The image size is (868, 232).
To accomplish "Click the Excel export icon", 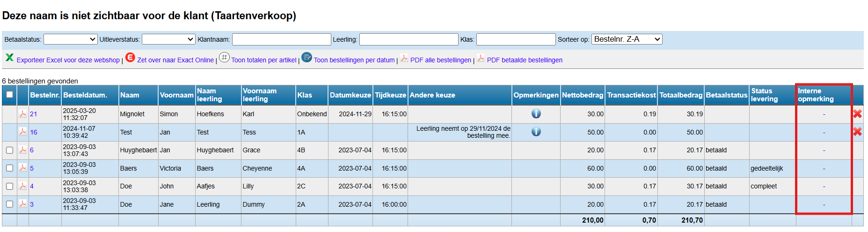I will click(9, 57).
